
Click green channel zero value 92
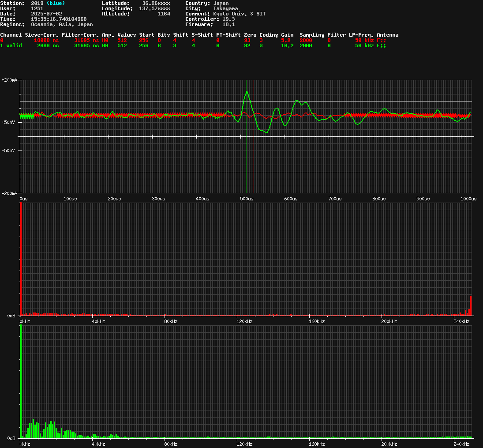point(247,45)
